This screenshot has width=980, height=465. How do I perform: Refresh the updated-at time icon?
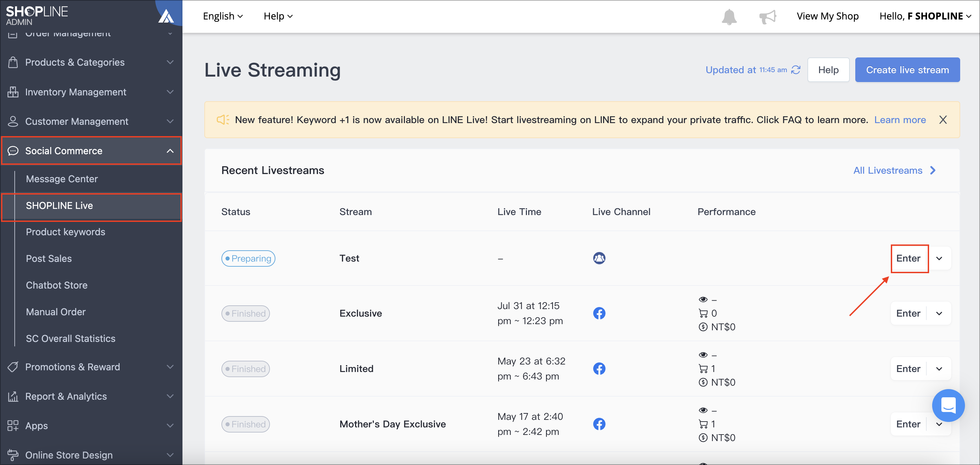coord(796,70)
